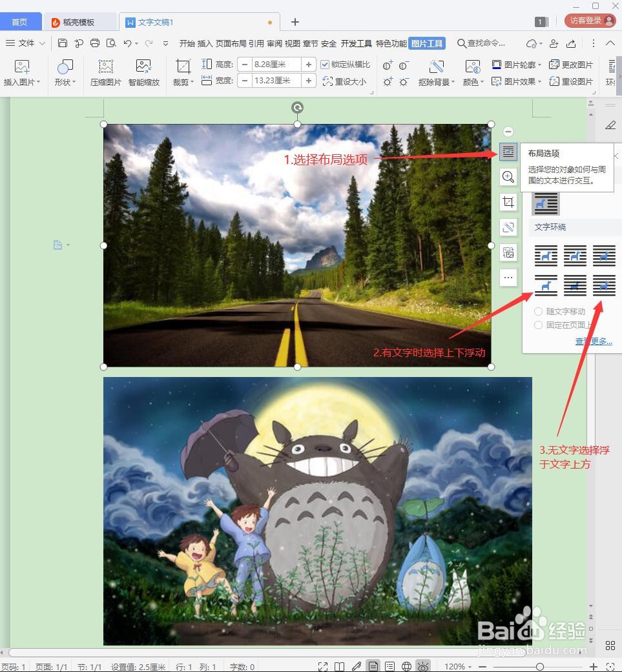Select inline with text layout icon
Screen dimensions: 622x672
(546, 203)
